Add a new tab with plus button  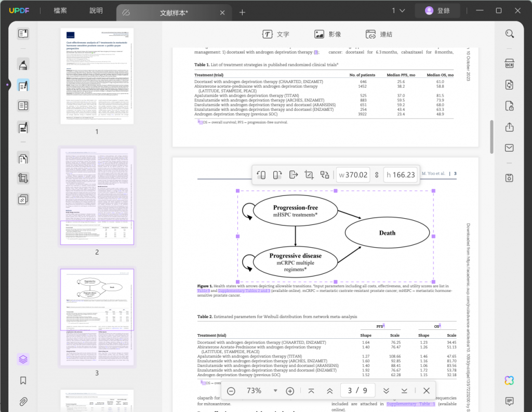coord(242,12)
